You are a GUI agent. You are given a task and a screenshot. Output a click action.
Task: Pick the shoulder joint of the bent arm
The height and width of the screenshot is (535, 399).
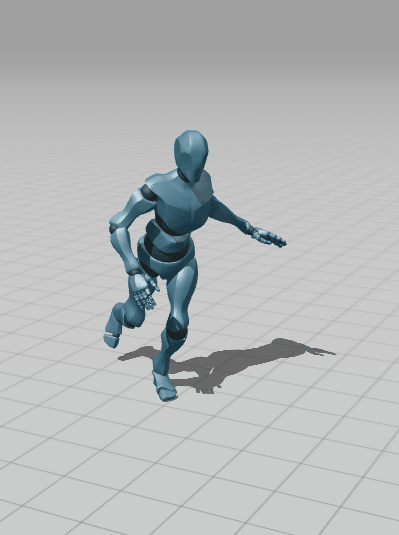tap(148, 193)
